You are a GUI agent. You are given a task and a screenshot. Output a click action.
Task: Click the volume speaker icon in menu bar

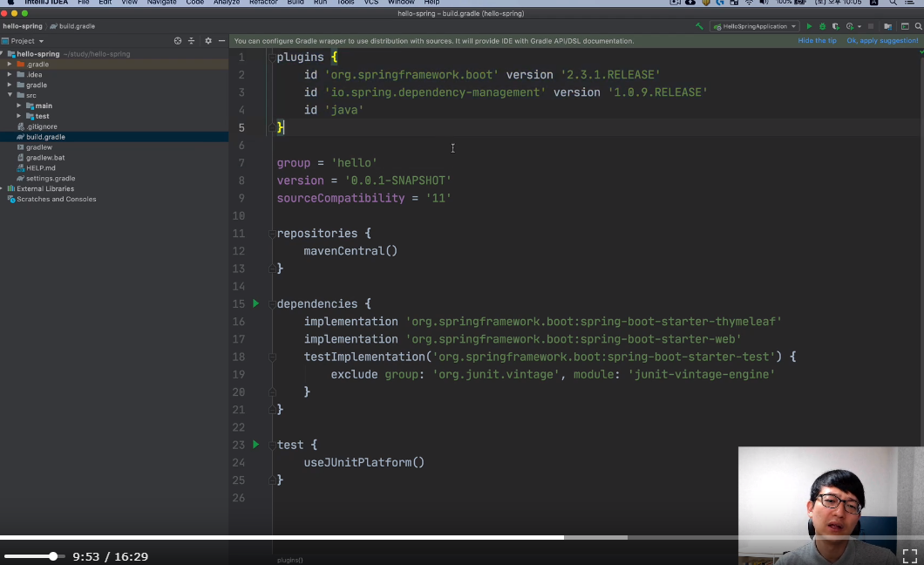[764, 3]
